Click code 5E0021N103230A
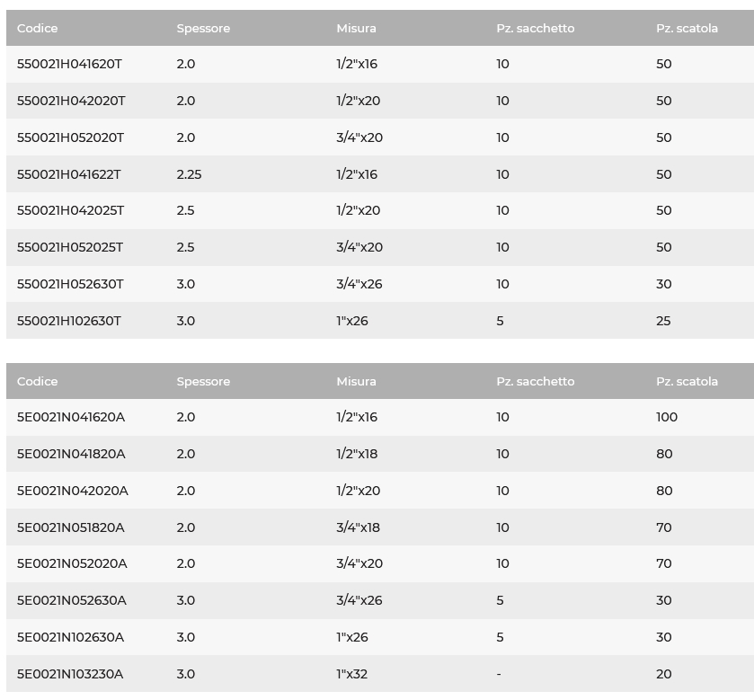The width and height of the screenshot is (754, 700). tap(70, 674)
